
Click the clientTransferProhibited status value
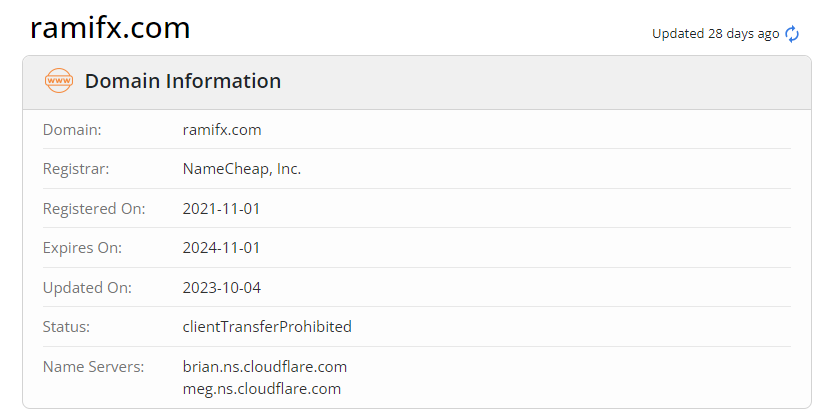(x=267, y=327)
